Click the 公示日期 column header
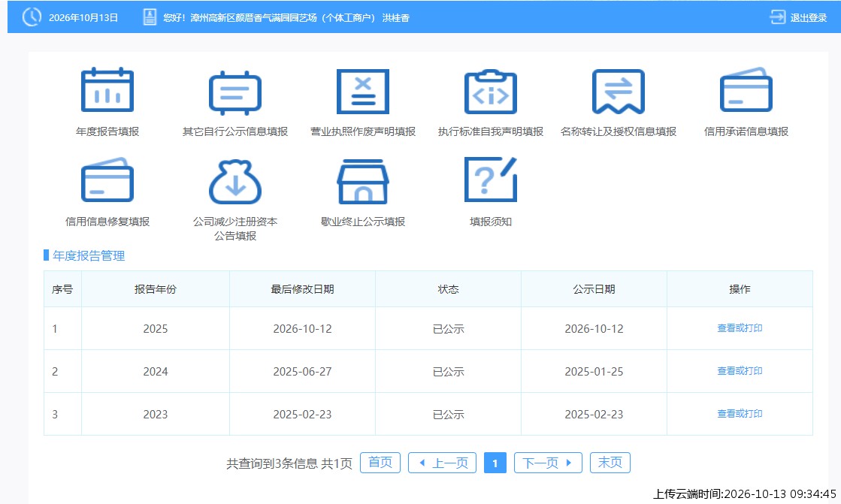Image resolution: width=841 pixels, height=504 pixels. pos(594,289)
